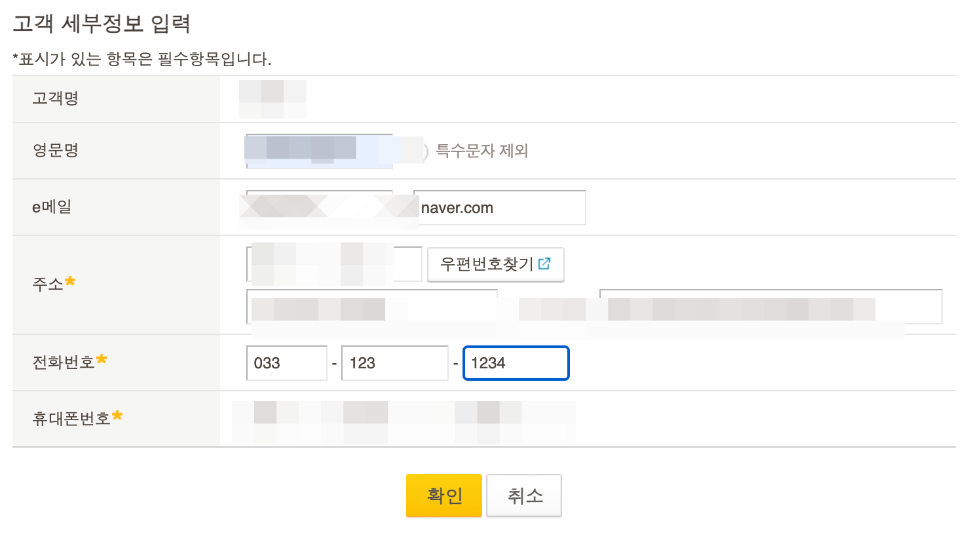Viewport: 980px width, 544px height.
Task: Select the phone area code field showing 033
Action: coord(287,363)
